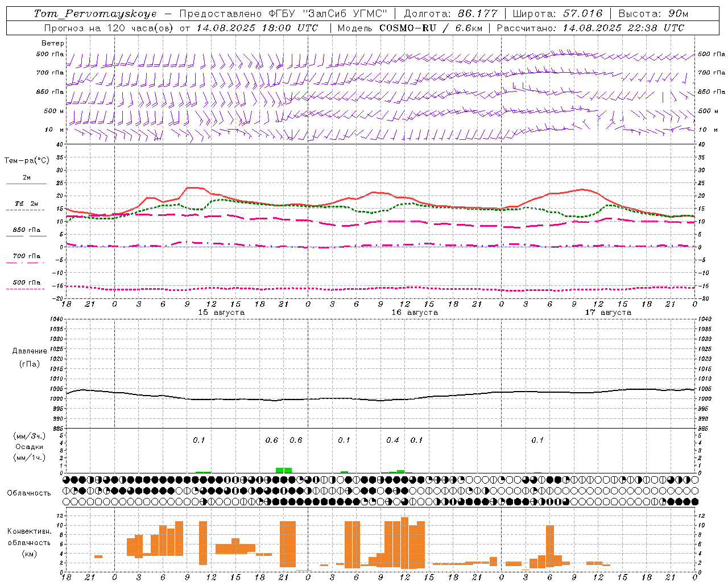Select the latitude value Широта: 57.016
The height and width of the screenshot is (582, 728).
[557, 14]
